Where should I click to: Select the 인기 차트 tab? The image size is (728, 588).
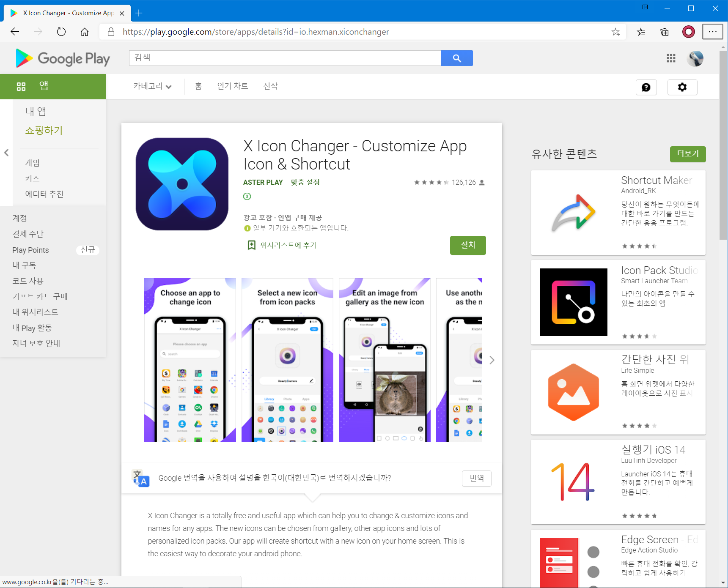pos(233,86)
